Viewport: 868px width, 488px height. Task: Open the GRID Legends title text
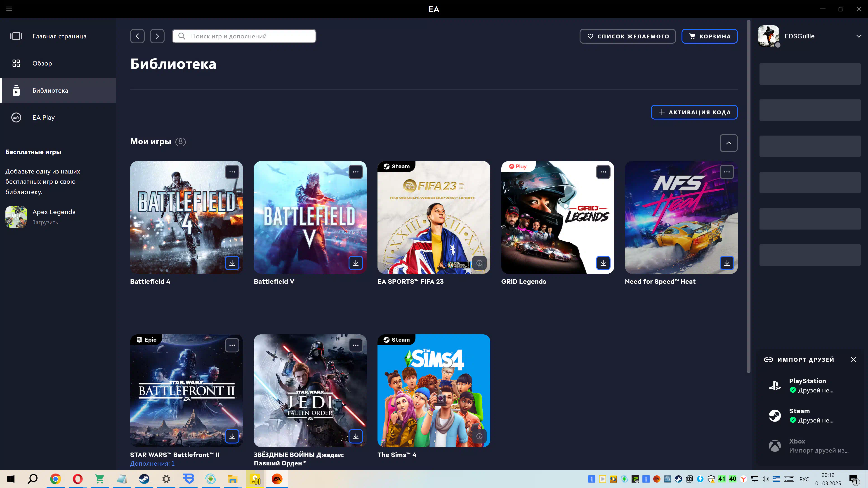[523, 282]
